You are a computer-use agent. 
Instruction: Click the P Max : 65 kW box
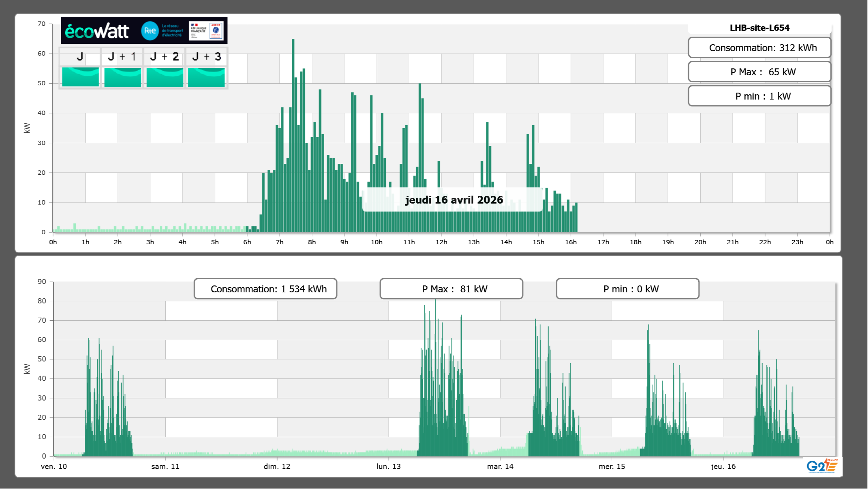tap(759, 72)
